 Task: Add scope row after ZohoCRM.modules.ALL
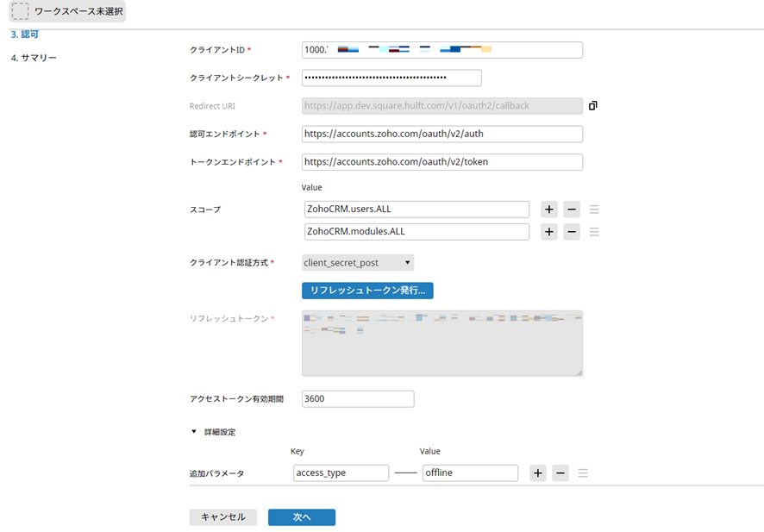click(548, 232)
